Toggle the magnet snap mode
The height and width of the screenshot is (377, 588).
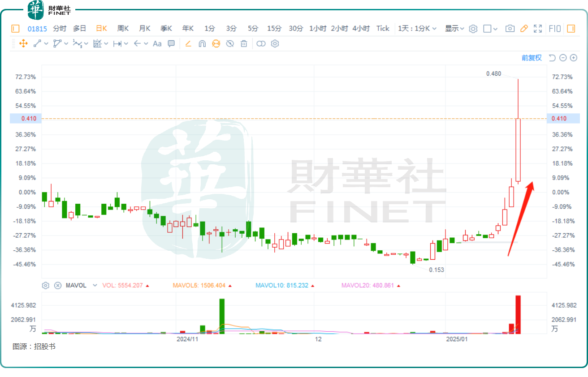pyautogui.click(x=202, y=44)
